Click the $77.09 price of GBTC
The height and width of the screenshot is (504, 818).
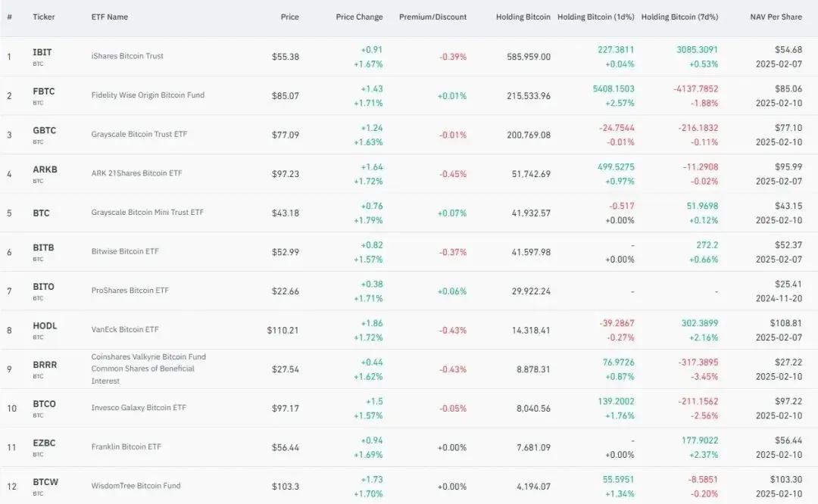286,135
